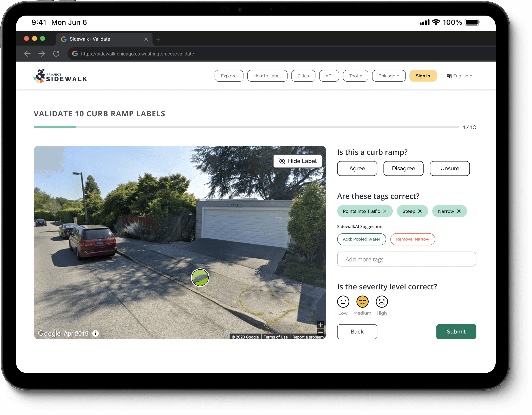Toggle Hide Label on the street view

pos(298,161)
